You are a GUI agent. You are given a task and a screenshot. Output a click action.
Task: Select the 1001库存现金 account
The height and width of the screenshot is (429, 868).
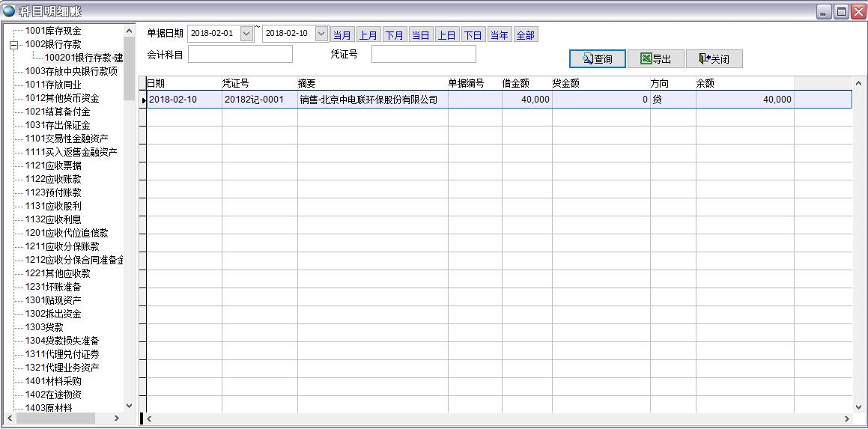coord(52,31)
